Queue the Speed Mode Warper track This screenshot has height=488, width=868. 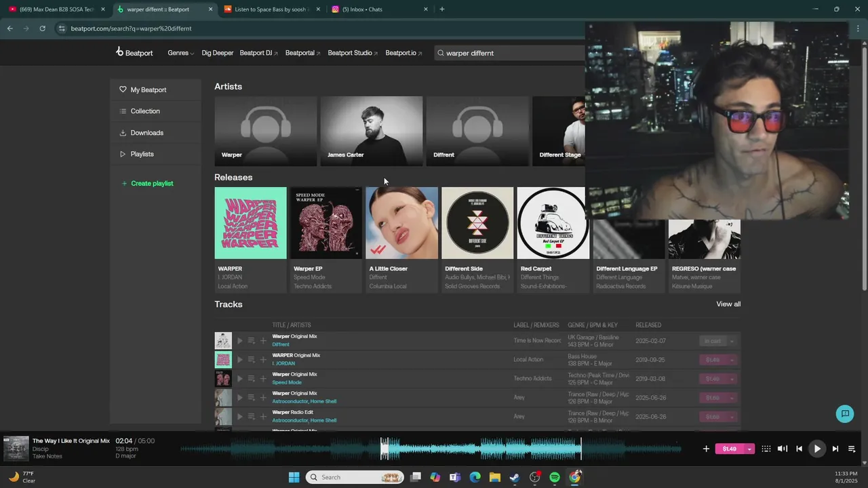pos(251,379)
